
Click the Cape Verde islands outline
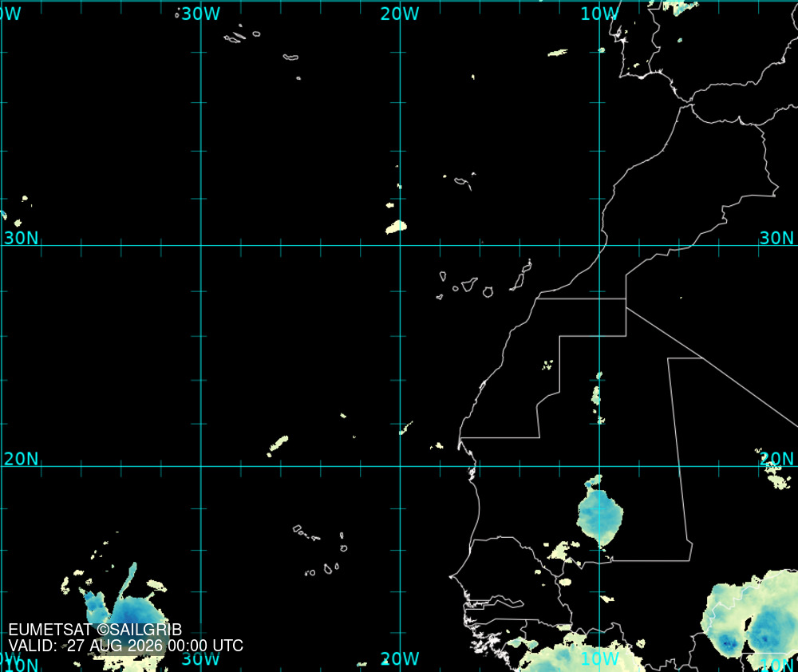[x=322, y=551]
